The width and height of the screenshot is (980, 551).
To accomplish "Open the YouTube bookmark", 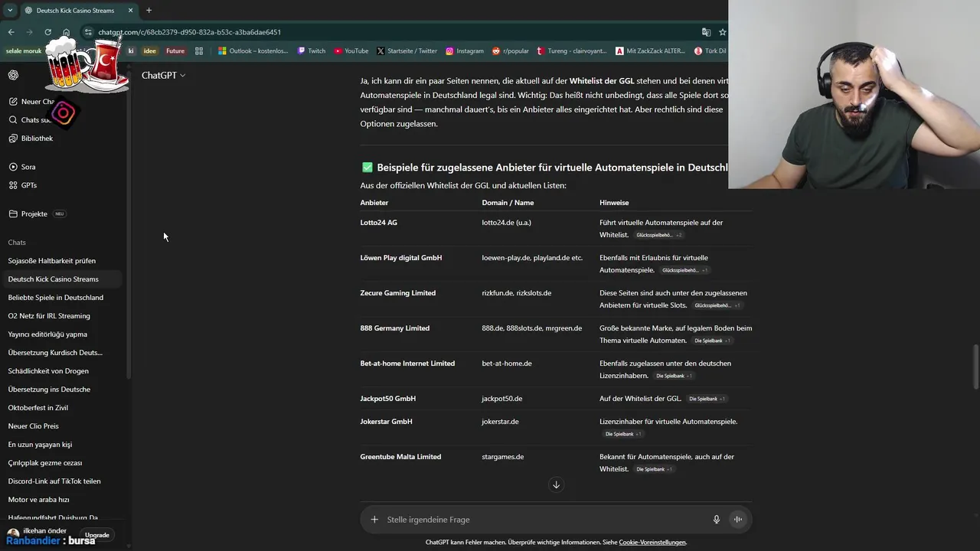I will (351, 51).
